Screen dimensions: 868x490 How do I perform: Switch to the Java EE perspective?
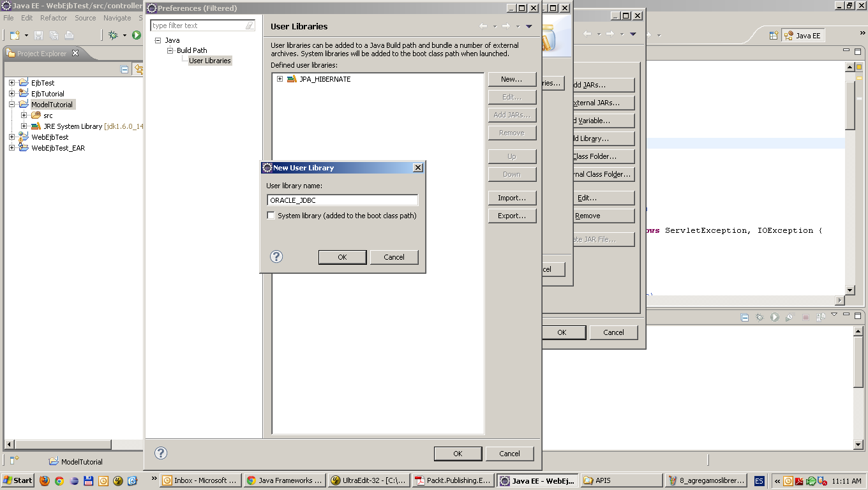click(x=802, y=35)
